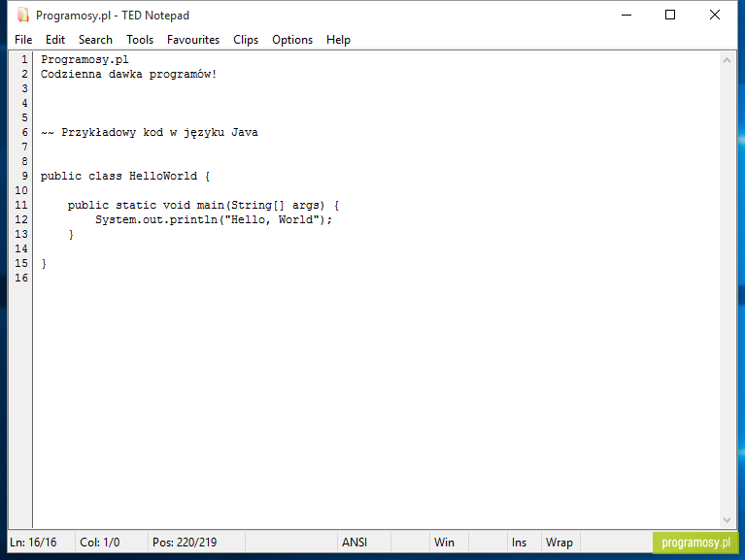Click the scrollbar up arrow
The height and width of the screenshot is (560, 745).
coord(727,60)
